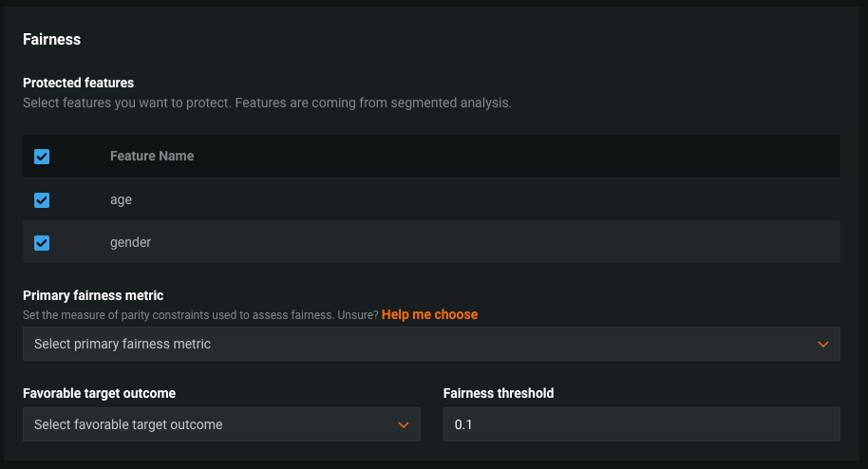Open the favorable target outcome dropdown

pos(209,424)
